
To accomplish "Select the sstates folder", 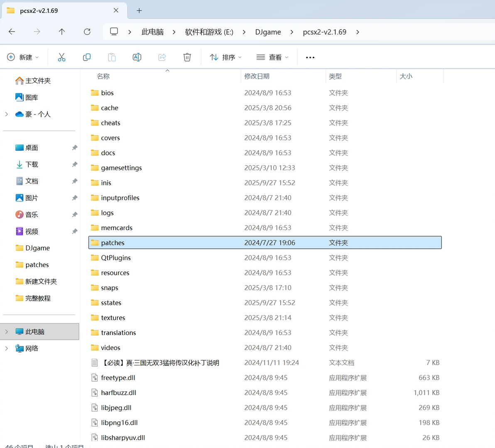I will point(265,302).
